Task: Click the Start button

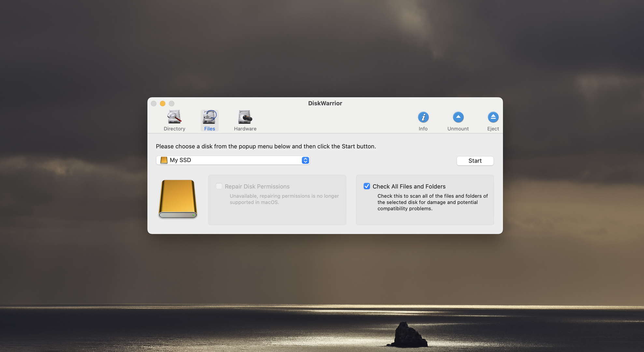Action: (x=475, y=161)
